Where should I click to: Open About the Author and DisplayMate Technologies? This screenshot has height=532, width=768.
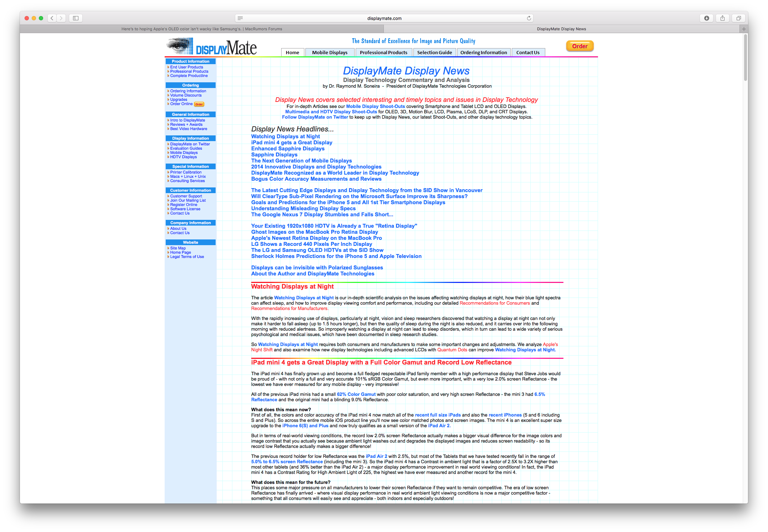click(x=313, y=274)
